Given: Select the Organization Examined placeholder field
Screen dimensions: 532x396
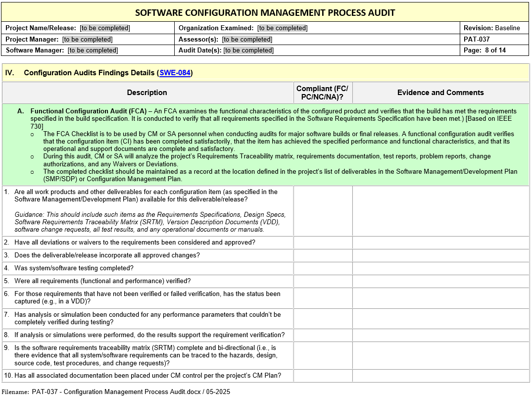Looking at the screenshot, I should pyautogui.click(x=282, y=28).
